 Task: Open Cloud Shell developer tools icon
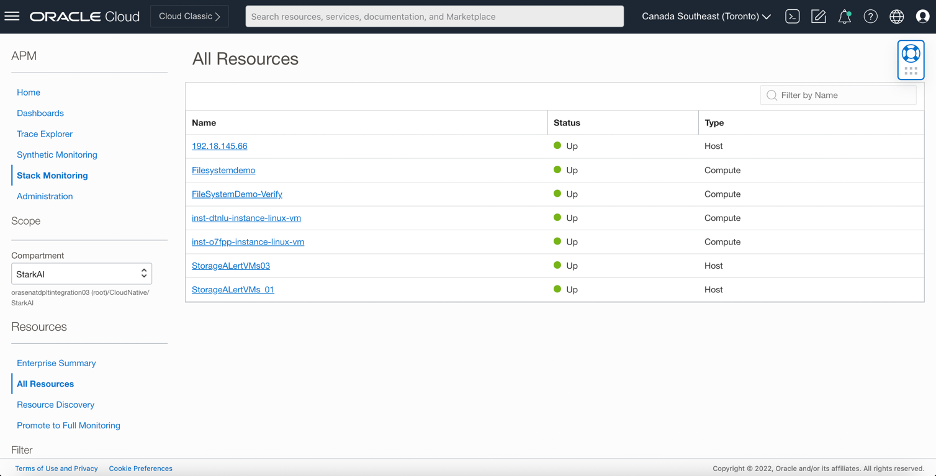[792, 17]
